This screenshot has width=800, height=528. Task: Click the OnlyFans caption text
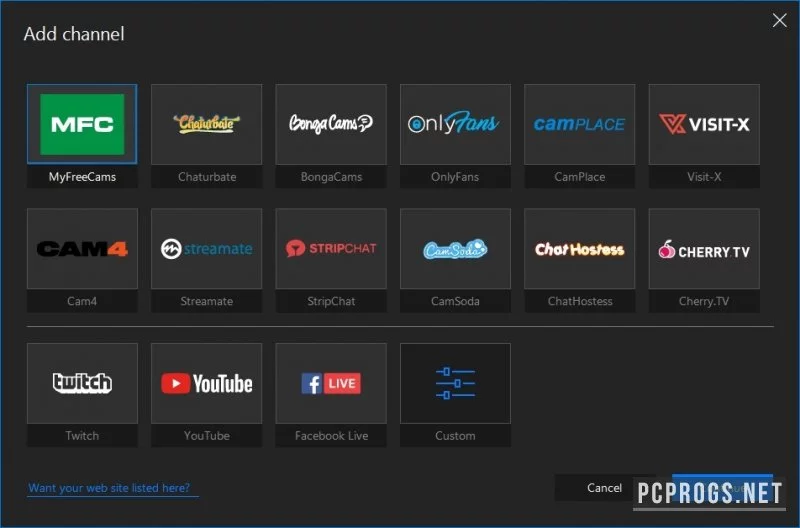point(455,177)
